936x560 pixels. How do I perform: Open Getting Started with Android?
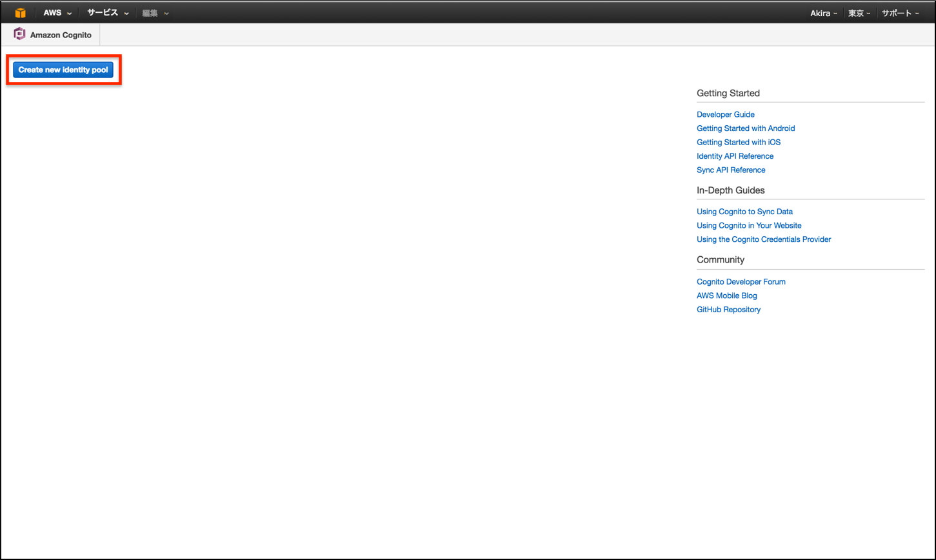746,128
